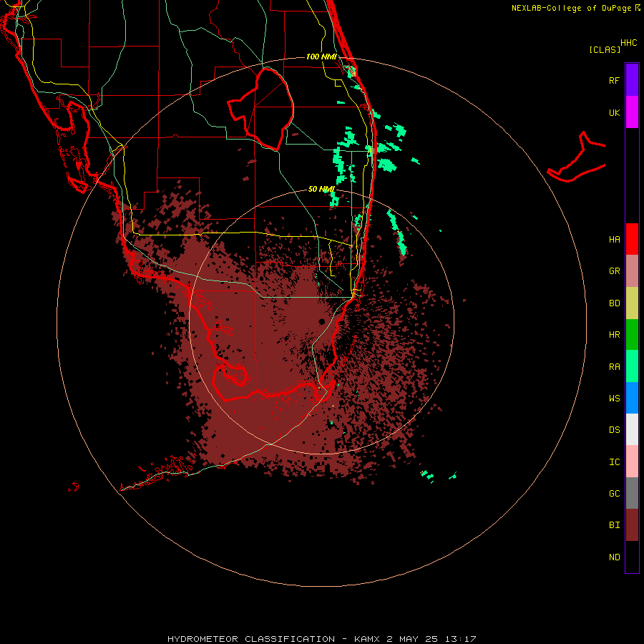The height and width of the screenshot is (644, 644).
Task: Click the "WS" legend label
Action: click(x=614, y=399)
